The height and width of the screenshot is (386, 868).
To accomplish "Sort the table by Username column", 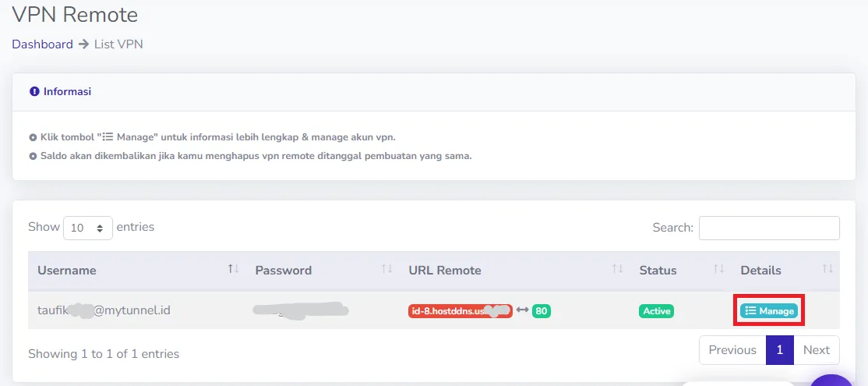I will 138,271.
